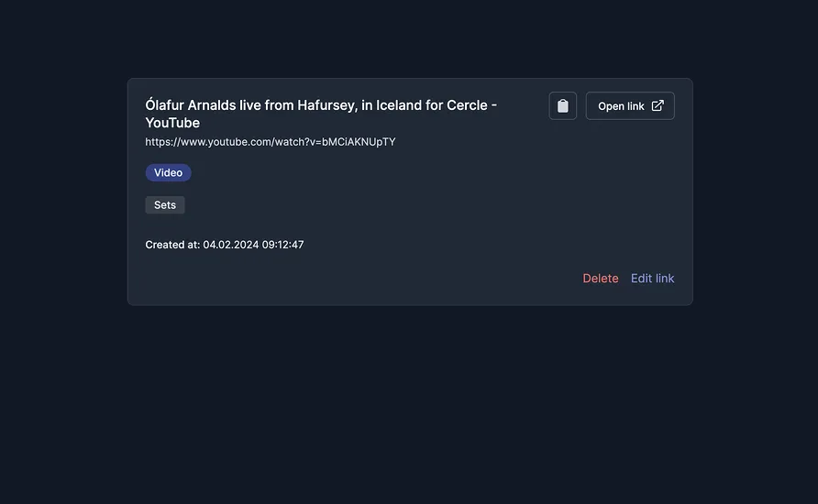
Task: Click the YouTube URL text
Action: (x=271, y=142)
